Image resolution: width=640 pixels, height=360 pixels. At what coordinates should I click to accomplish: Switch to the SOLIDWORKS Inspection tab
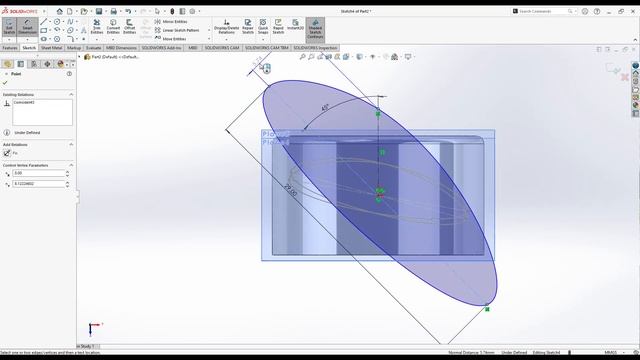pos(315,48)
